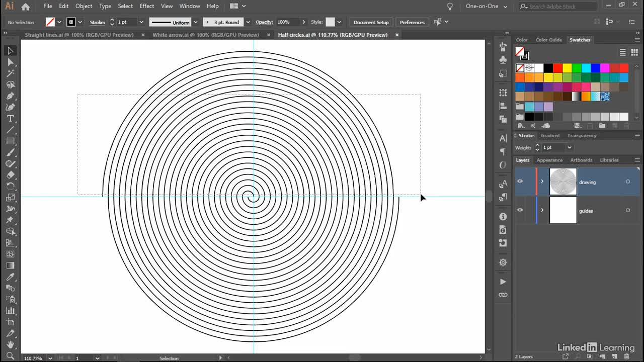Select the Shape Builder tool
Screen dimensions: 644x362
coord(10,232)
